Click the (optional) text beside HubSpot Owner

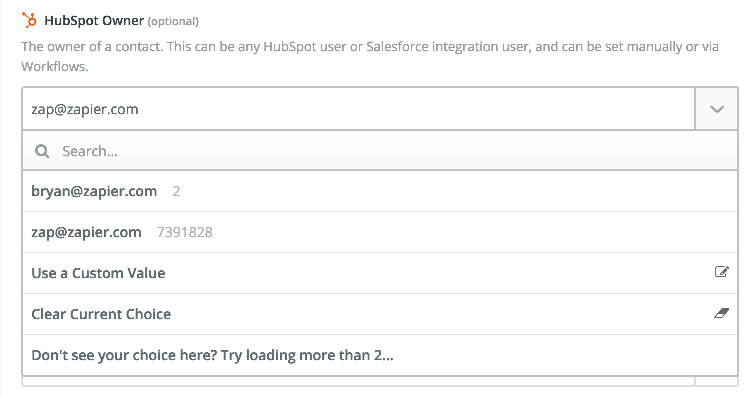click(173, 22)
